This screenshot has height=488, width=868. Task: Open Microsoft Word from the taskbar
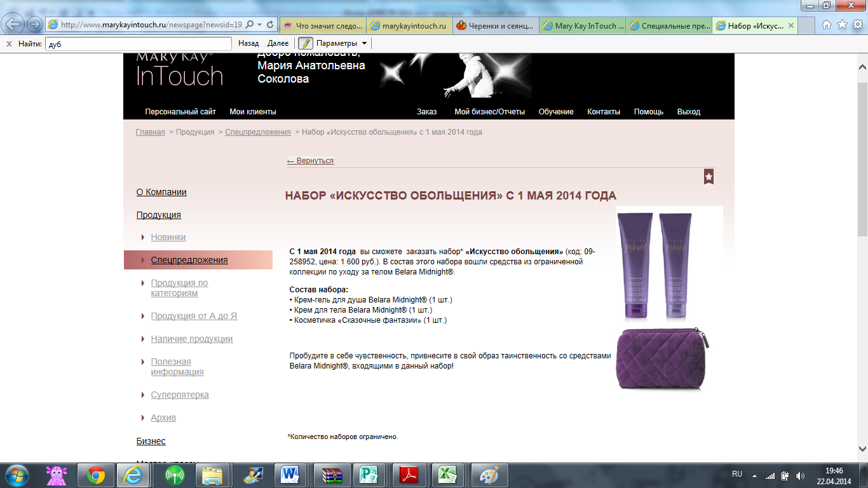pyautogui.click(x=289, y=475)
